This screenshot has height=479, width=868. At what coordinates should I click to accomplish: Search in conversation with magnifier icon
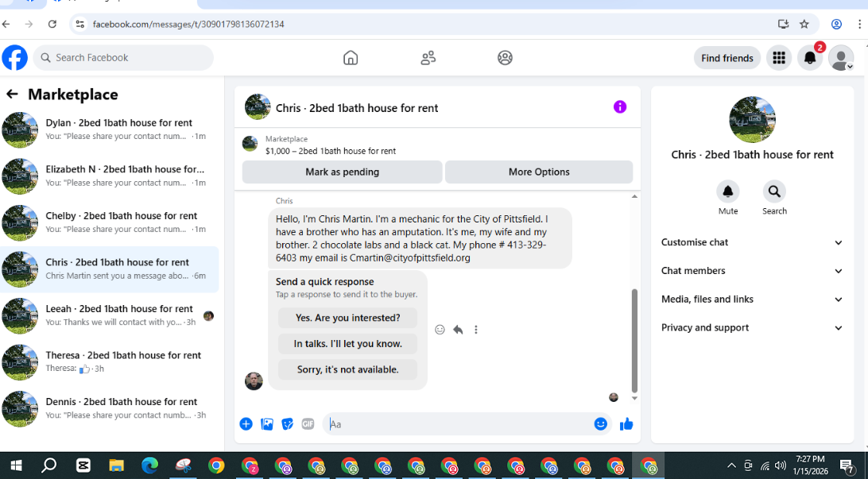point(774,191)
